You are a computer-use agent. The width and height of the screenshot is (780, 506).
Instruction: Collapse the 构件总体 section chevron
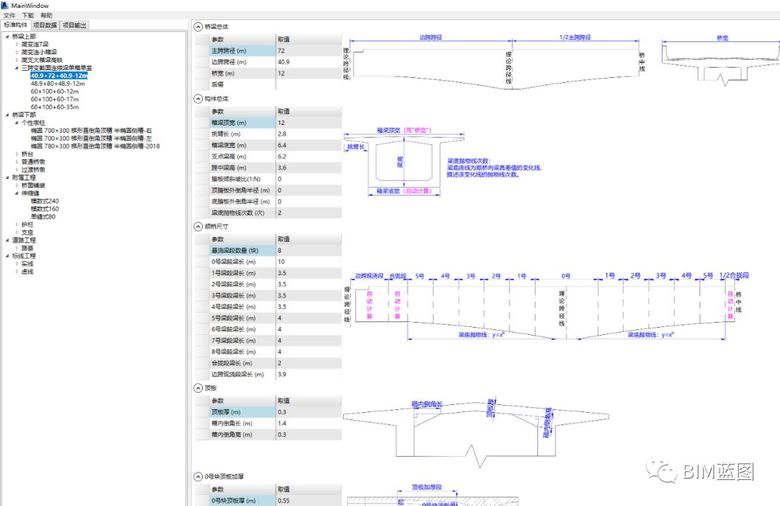pos(196,99)
